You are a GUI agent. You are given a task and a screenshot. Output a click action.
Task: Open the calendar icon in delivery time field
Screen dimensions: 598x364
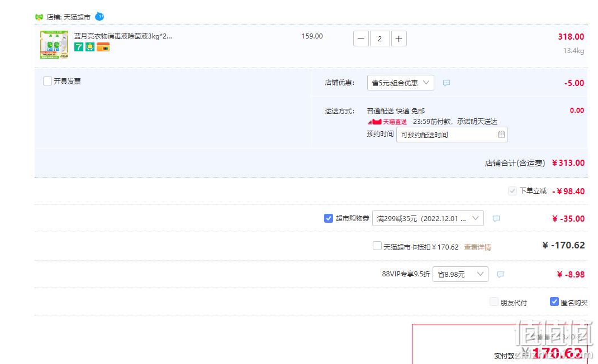pyautogui.click(x=501, y=135)
